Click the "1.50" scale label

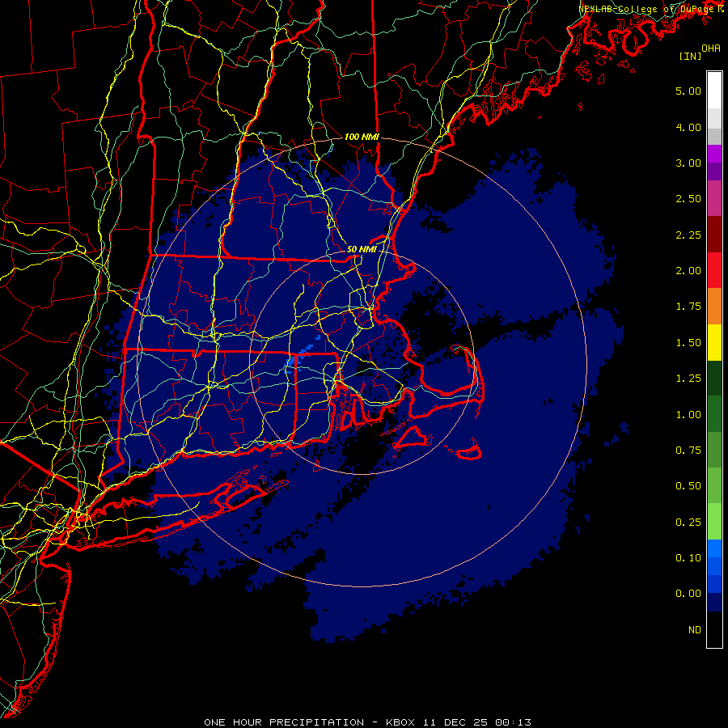pos(688,343)
